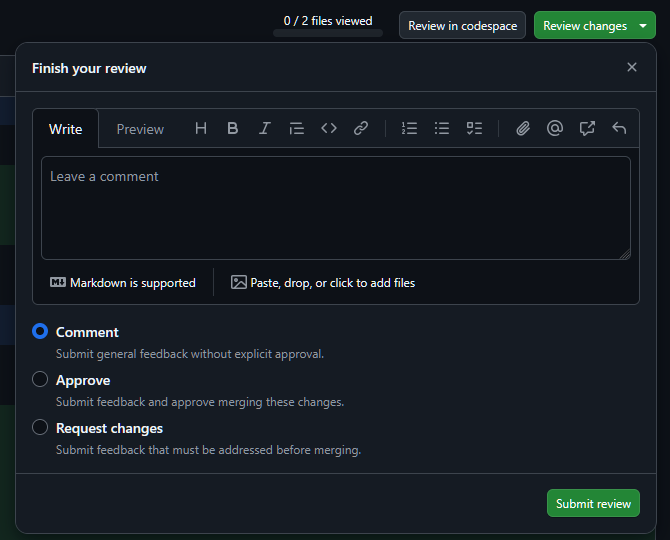Toggle bold formatting in comment toolbar
Image resolution: width=670 pixels, height=540 pixels.
232,128
